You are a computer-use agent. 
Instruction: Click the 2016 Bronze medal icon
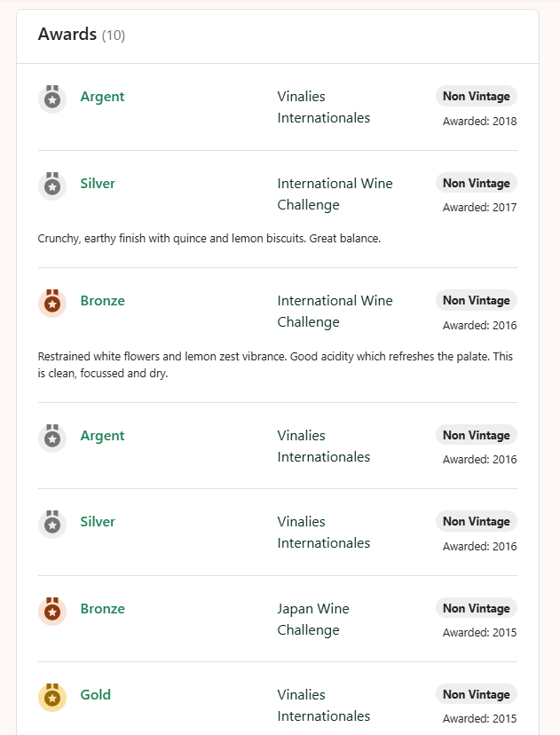[52, 302]
